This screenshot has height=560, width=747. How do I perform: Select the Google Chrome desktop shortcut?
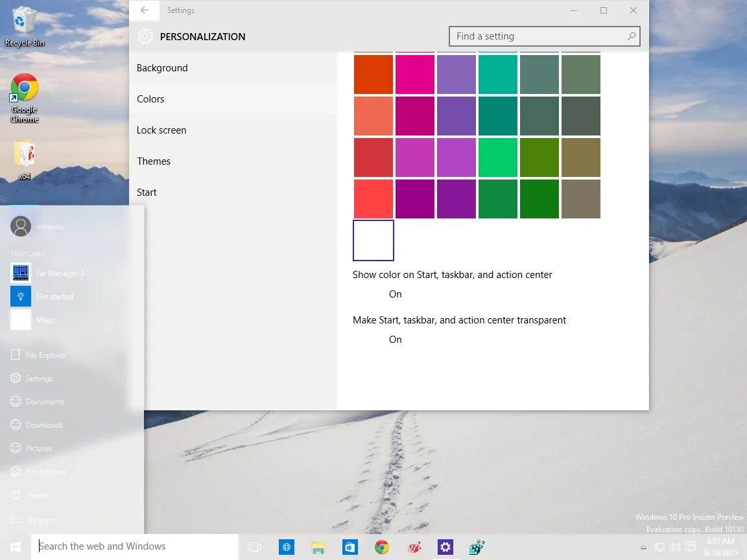(x=24, y=98)
